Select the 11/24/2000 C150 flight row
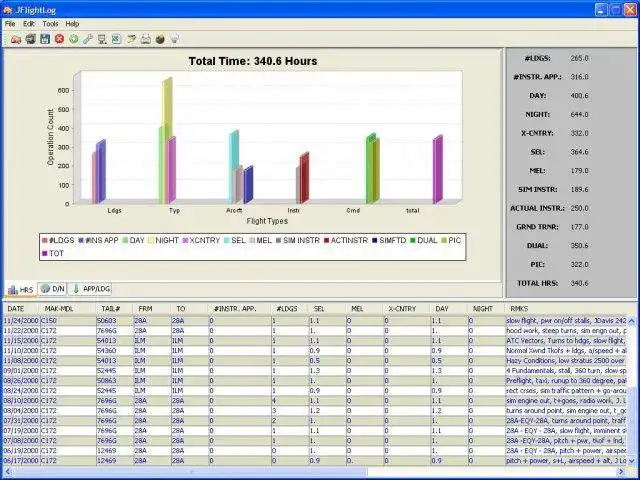Viewport: 640px width, 480px height. point(315,321)
